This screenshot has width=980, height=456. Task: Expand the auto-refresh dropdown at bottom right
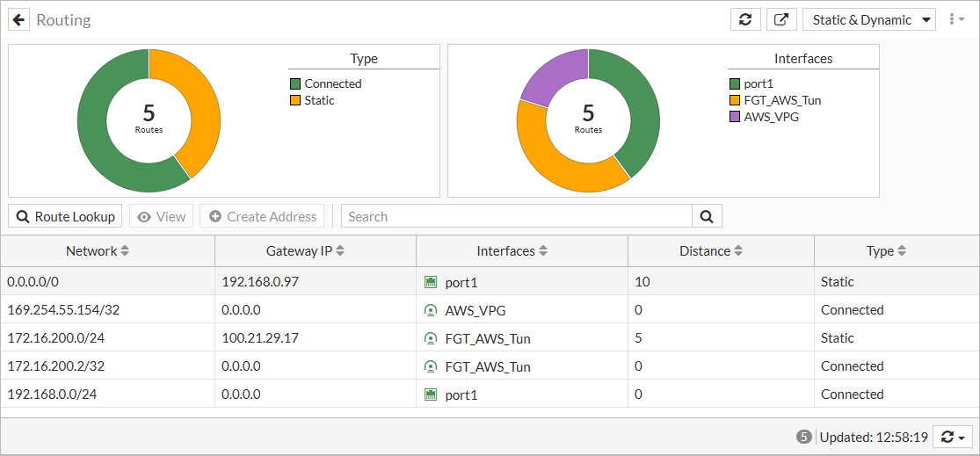tap(953, 437)
